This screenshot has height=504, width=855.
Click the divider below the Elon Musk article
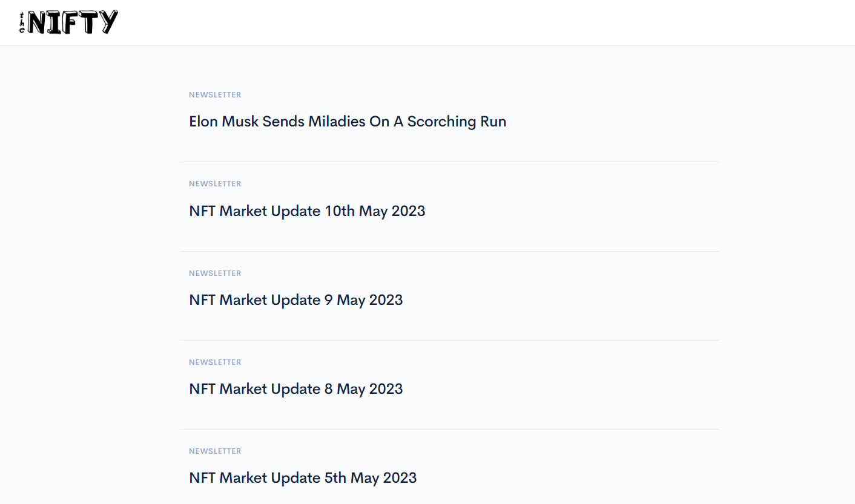click(x=449, y=162)
